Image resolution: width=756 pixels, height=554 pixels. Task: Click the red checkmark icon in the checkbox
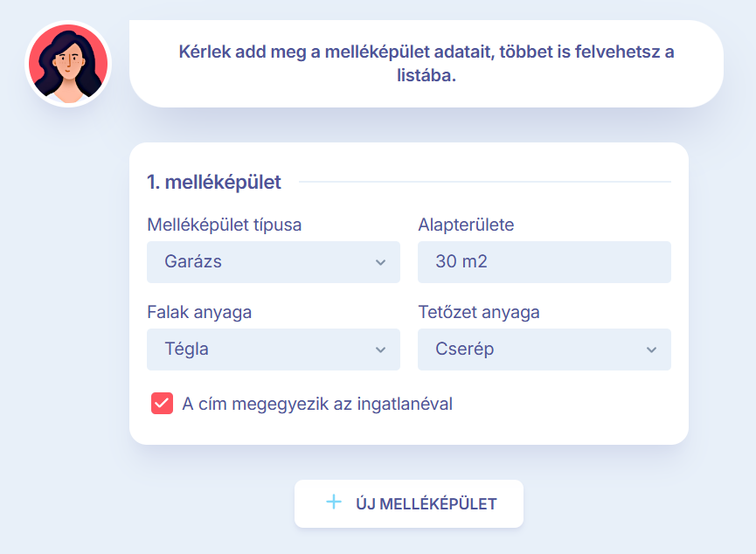pos(161,403)
